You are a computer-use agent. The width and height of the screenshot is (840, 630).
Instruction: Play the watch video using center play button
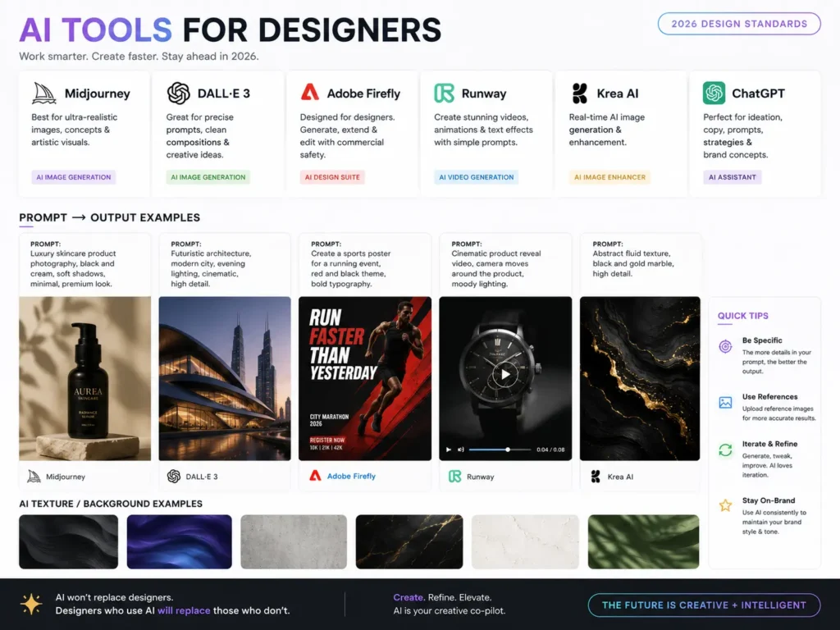505,374
